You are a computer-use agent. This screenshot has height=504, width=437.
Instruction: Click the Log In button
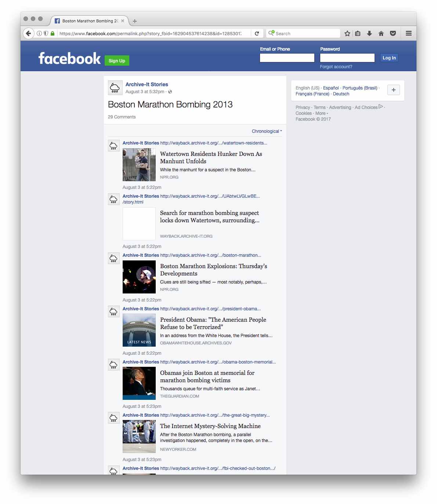pyautogui.click(x=389, y=58)
